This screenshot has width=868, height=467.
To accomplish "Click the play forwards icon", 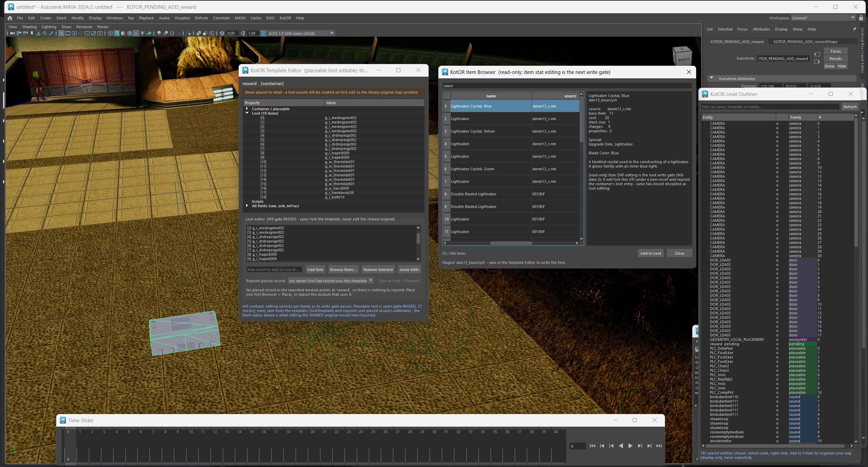I will 630,446.
